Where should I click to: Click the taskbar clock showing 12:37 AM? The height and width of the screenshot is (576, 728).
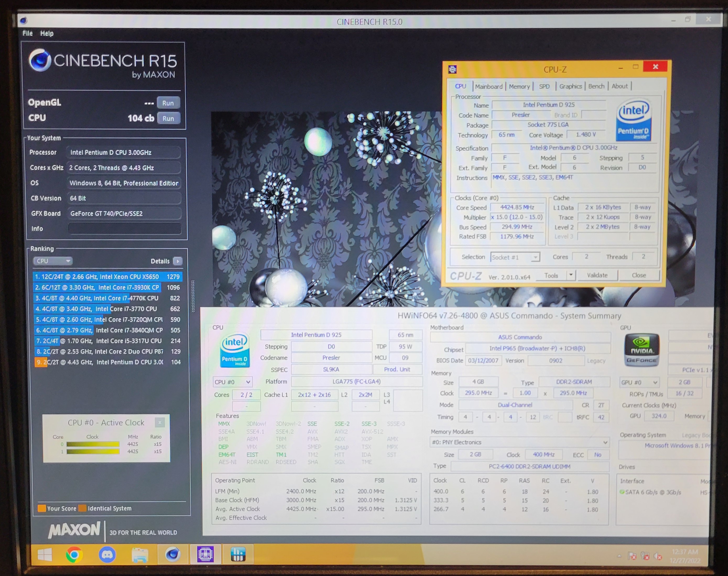(685, 556)
